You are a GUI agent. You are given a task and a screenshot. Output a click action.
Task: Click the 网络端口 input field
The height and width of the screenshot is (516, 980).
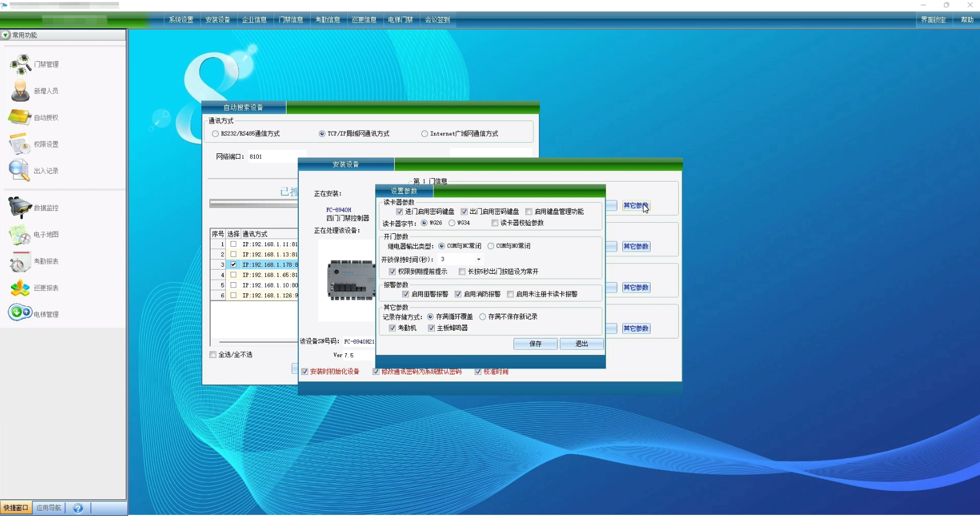(276, 157)
